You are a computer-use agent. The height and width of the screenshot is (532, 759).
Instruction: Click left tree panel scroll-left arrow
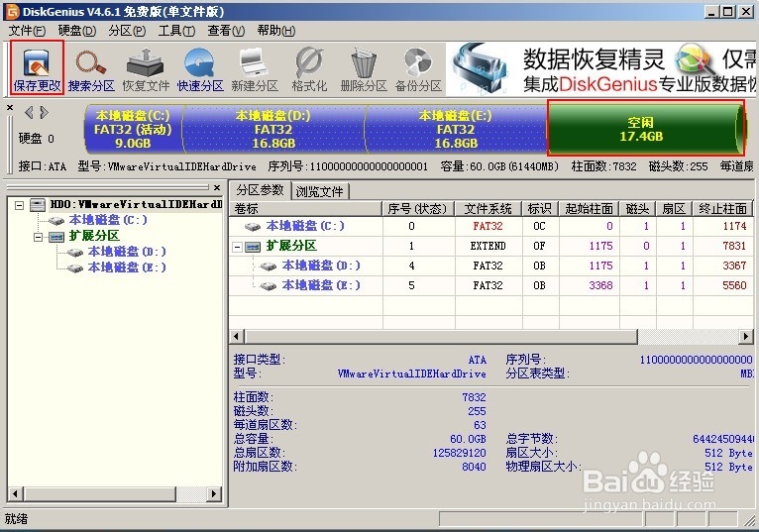pos(15,494)
